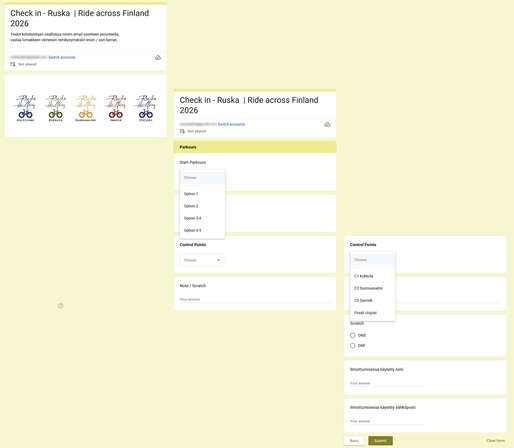The width and height of the screenshot is (514, 448).
Task: Click Switch accounts link below the Finnish description
Action: tap(62, 57)
